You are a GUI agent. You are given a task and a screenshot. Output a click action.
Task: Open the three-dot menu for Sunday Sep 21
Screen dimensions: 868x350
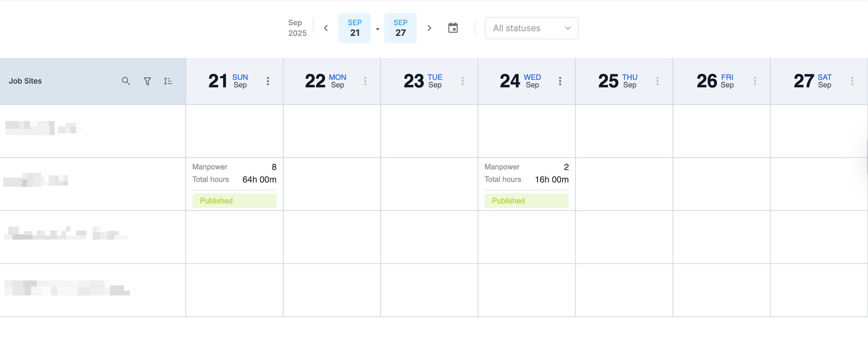[x=268, y=81]
